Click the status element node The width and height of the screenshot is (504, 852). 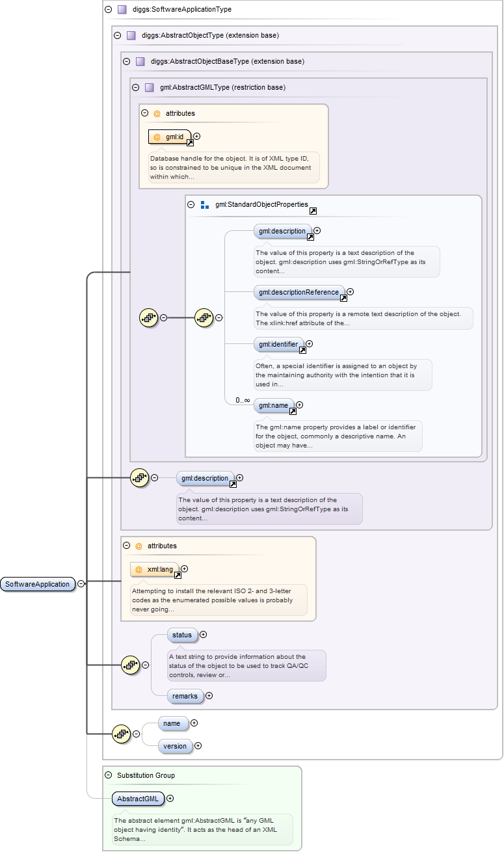tap(182, 635)
